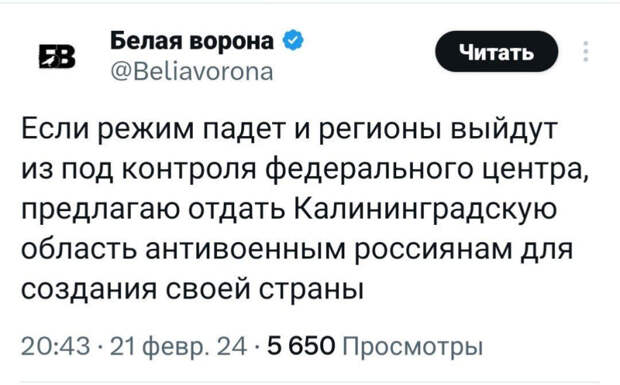Click the blue verified checkmark badge
This screenshot has width=620, height=385.
pyautogui.click(x=293, y=40)
